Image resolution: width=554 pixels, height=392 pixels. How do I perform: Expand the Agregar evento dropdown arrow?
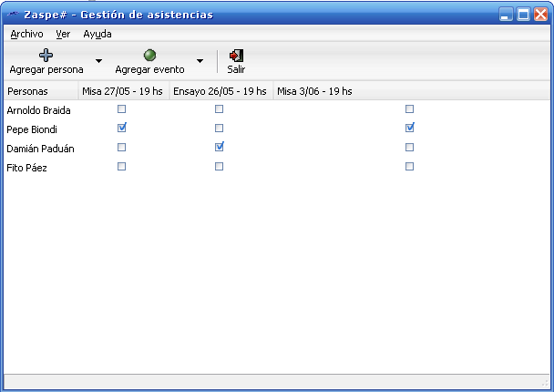200,62
